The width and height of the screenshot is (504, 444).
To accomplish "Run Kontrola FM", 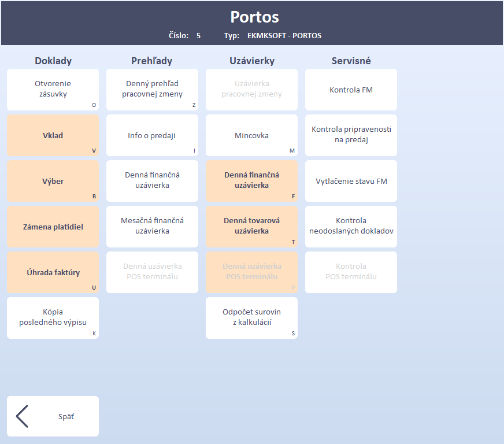I will click(x=351, y=90).
